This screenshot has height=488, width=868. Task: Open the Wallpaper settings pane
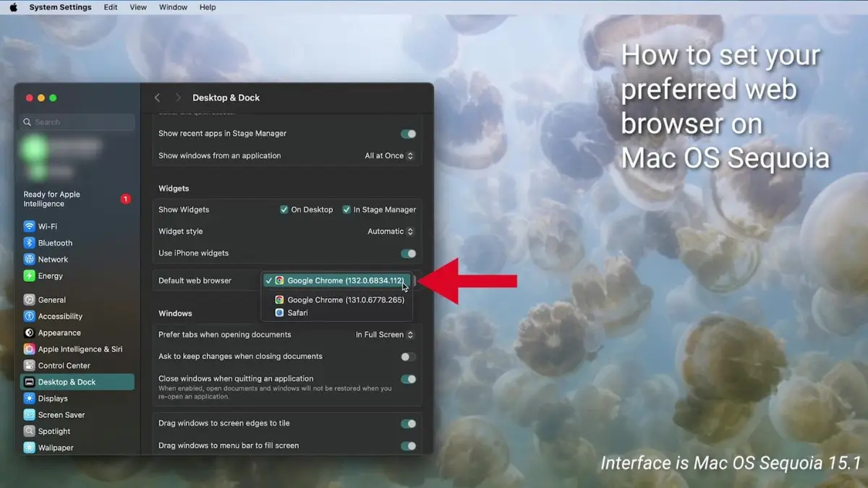tap(77, 448)
